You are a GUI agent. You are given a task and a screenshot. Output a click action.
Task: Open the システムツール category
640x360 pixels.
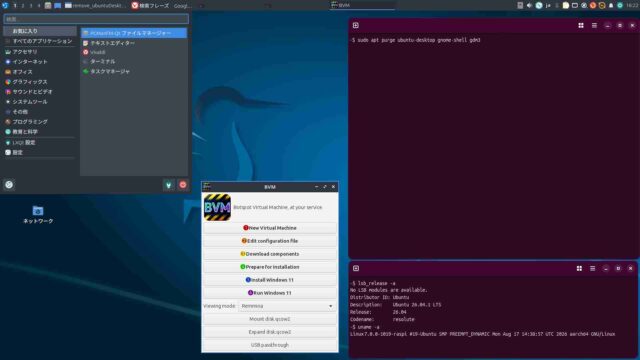click(40, 102)
